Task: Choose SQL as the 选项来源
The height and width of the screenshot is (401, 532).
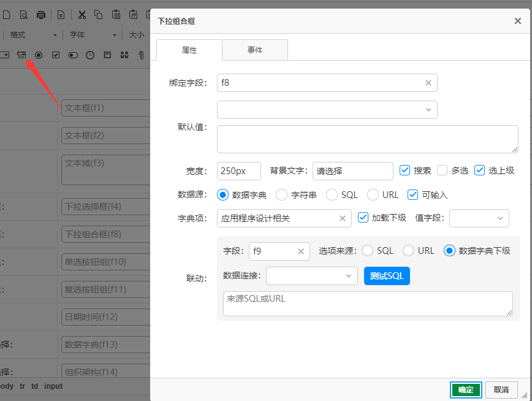Action: pos(368,251)
